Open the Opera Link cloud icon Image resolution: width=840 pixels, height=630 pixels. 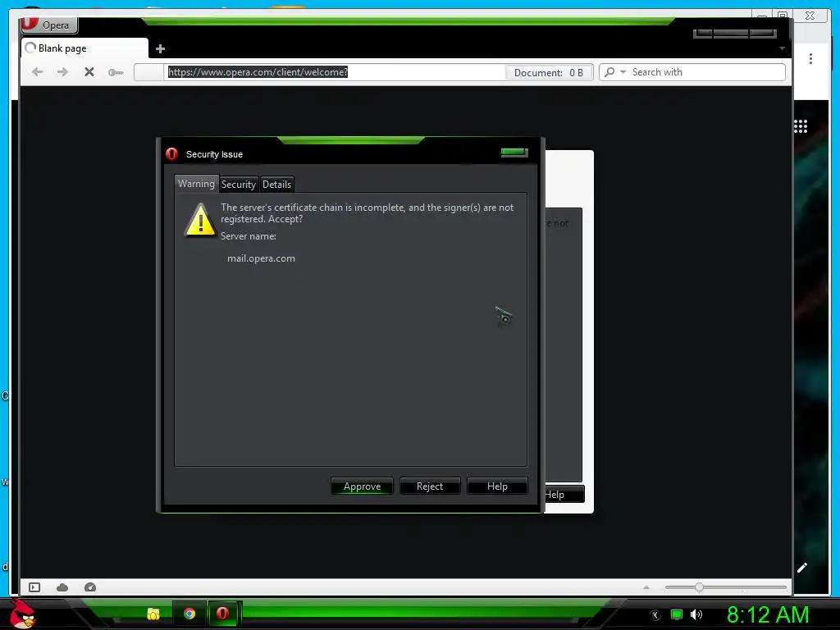(x=62, y=587)
